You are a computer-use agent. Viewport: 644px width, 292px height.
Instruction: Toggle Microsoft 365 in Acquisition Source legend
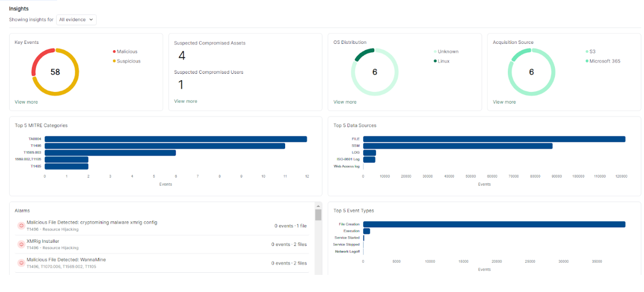pos(604,61)
